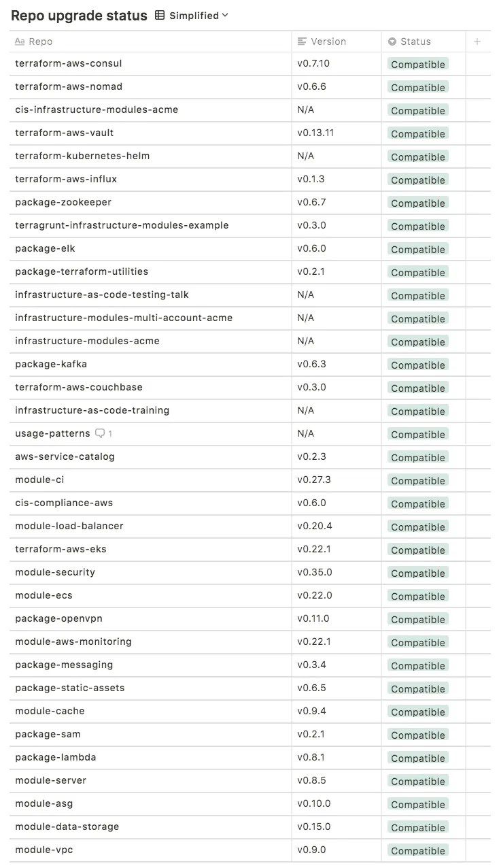
Task: Click version v0.15.0 of module-data-storage
Action: (x=314, y=827)
